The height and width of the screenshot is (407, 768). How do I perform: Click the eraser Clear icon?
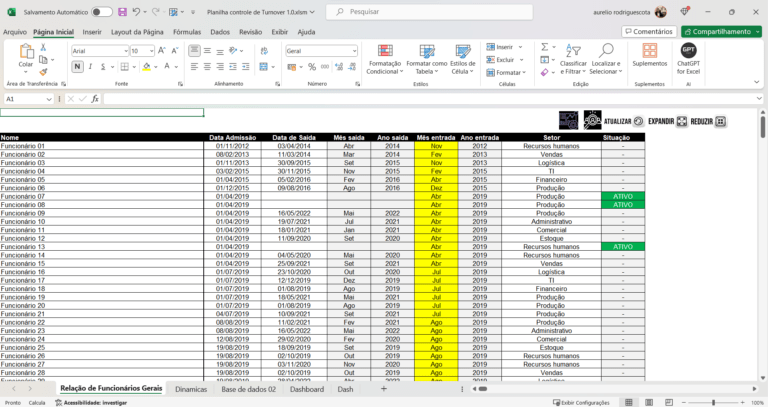[545, 72]
